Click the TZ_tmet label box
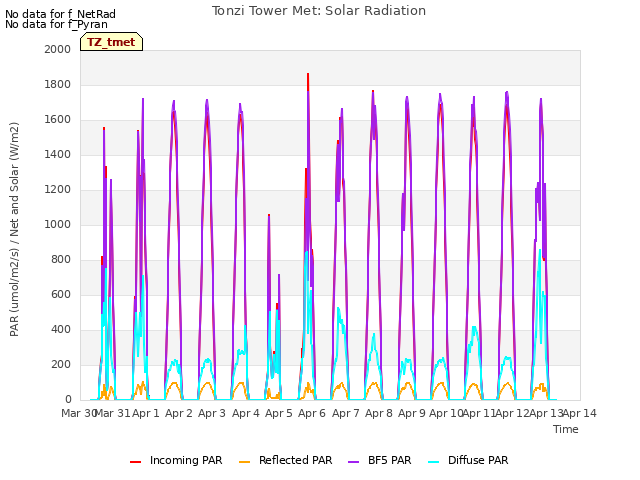Viewport: 640px width, 480px height. [x=111, y=42]
